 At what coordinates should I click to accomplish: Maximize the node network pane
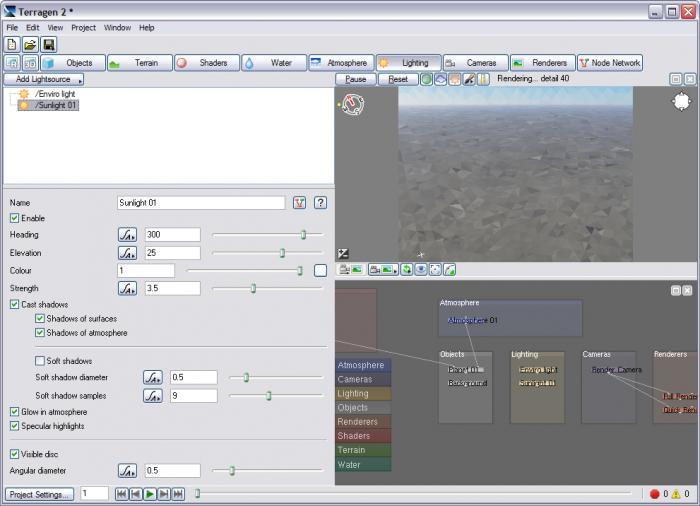(676, 291)
